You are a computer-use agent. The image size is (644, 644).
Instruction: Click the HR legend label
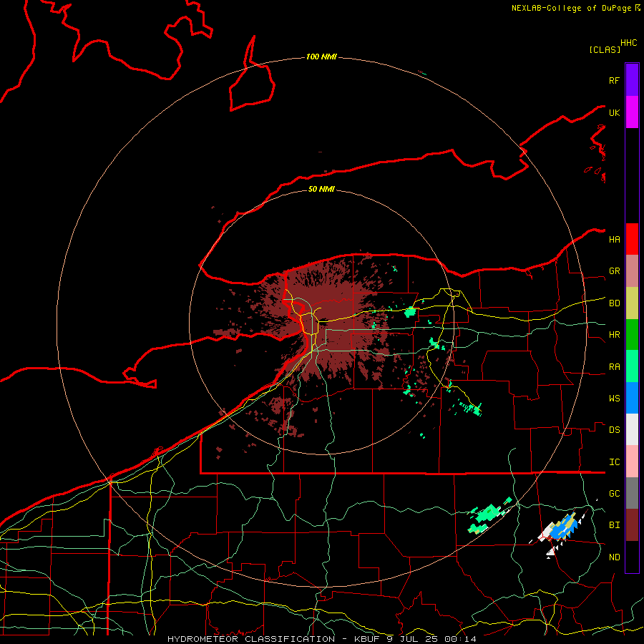pos(614,335)
